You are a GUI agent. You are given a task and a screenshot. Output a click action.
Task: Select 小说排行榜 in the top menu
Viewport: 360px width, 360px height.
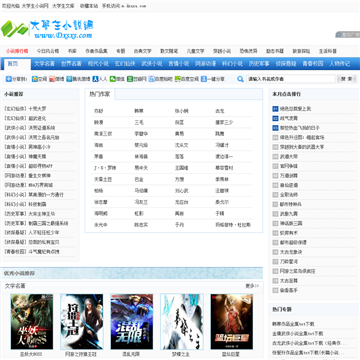[17, 51]
